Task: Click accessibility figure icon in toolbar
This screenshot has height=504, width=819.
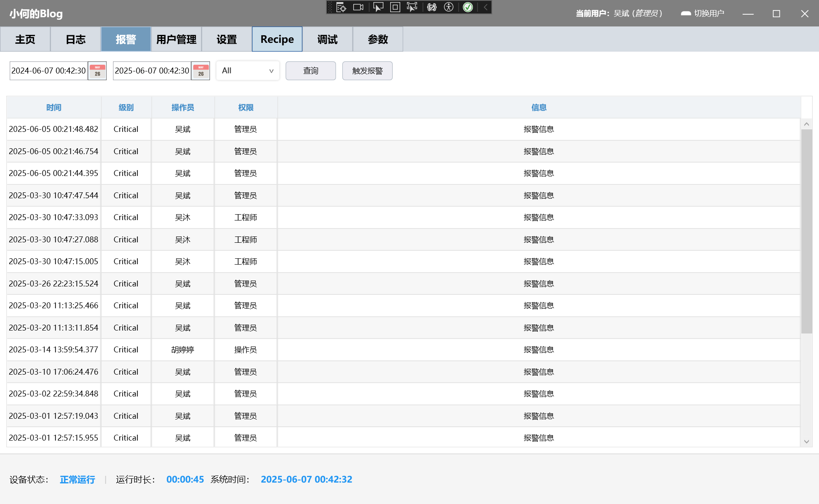Action: 449,7
